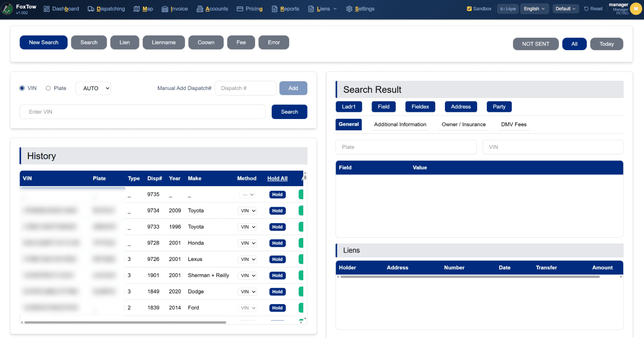Image resolution: width=644 pixels, height=338 pixels.
Task: Click the green status bar for dispatch 9734
Action: 301,211
